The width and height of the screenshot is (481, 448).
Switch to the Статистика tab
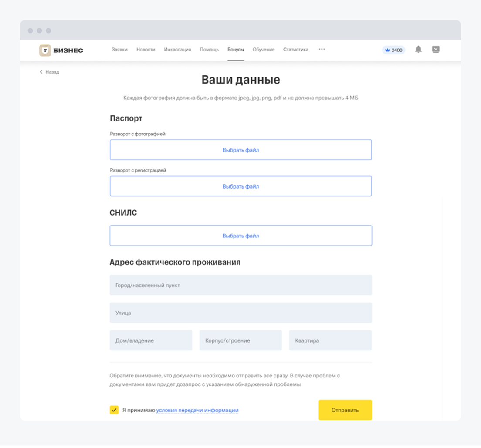pos(295,50)
